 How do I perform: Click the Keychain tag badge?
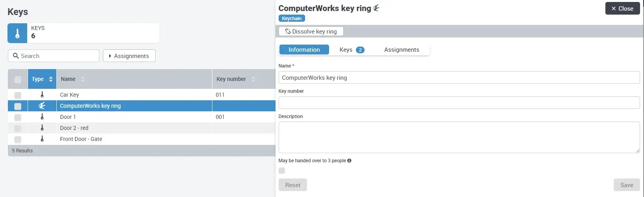point(292,19)
